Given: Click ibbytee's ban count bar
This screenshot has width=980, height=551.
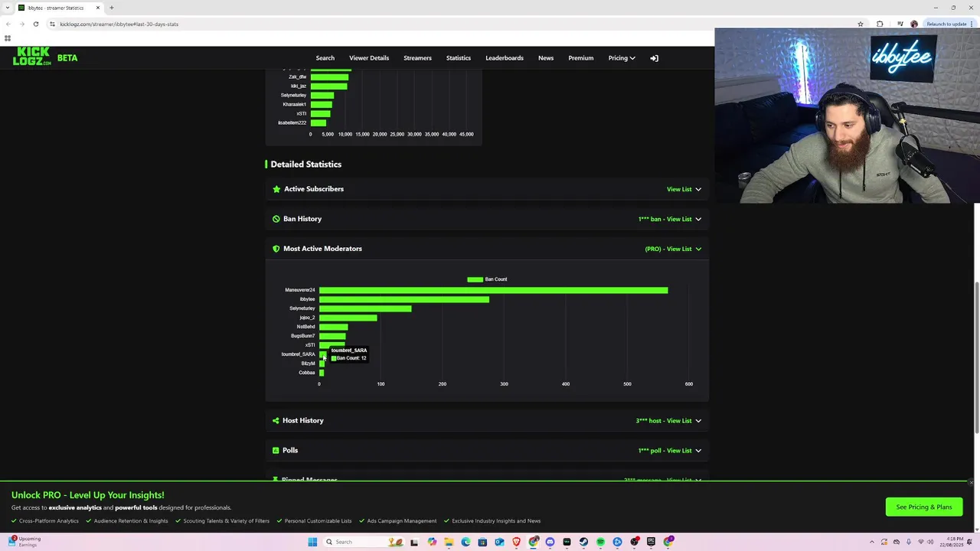Looking at the screenshot, I should 404,299.
